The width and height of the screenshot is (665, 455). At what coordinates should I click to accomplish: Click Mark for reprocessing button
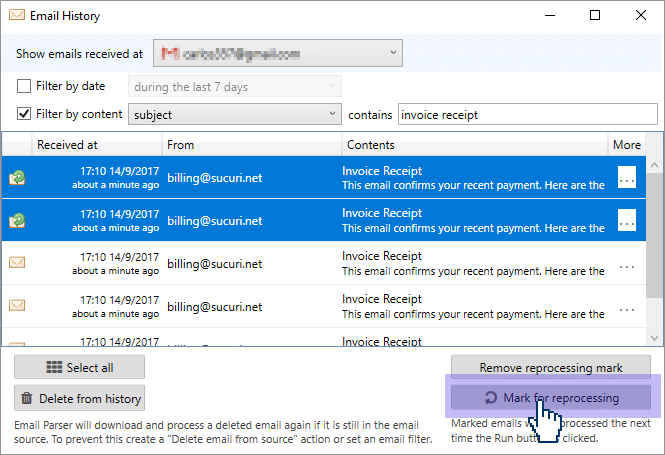coord(550,397)
